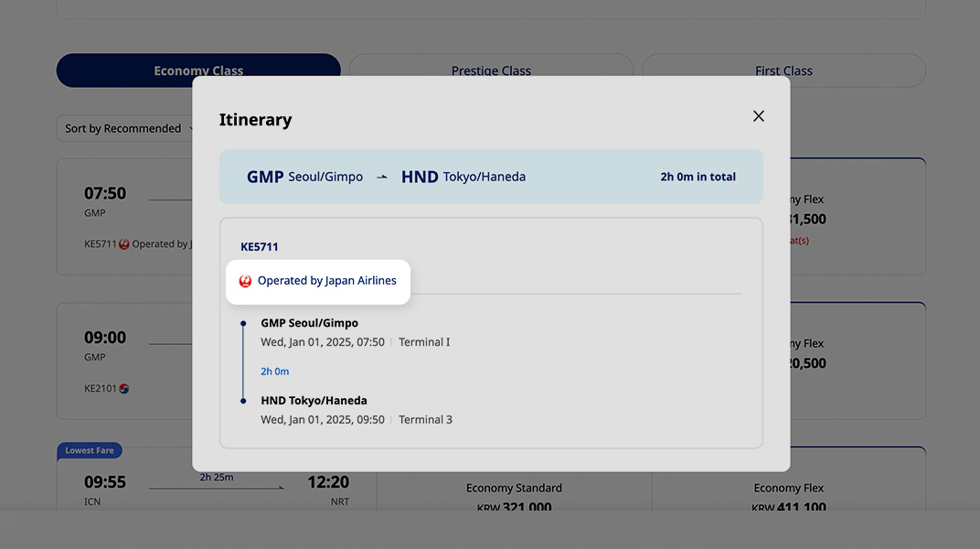Select the Economy Standard KRW 321,000 fare
The height and width of the screenshot is (549, 980).
tap(514, 497)
